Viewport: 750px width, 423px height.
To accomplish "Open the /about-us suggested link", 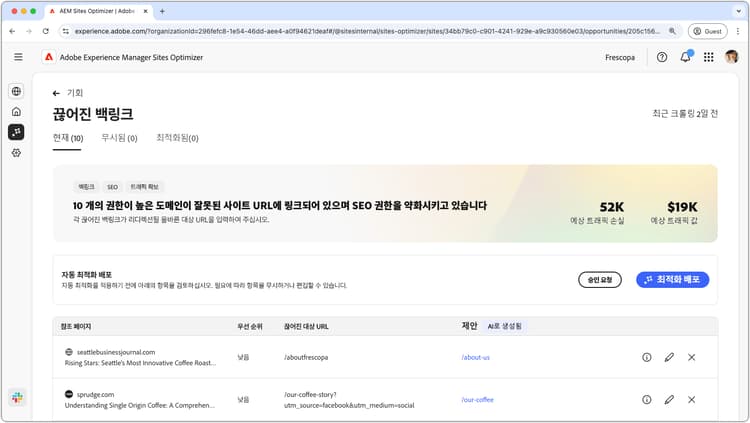I will point(475,357).
